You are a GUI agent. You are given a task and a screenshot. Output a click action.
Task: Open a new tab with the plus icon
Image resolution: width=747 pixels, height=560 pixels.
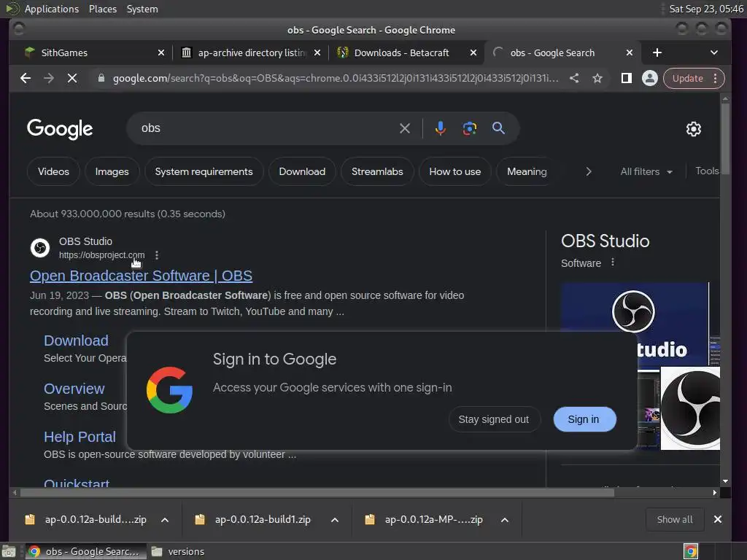click(x=657, y=52)
